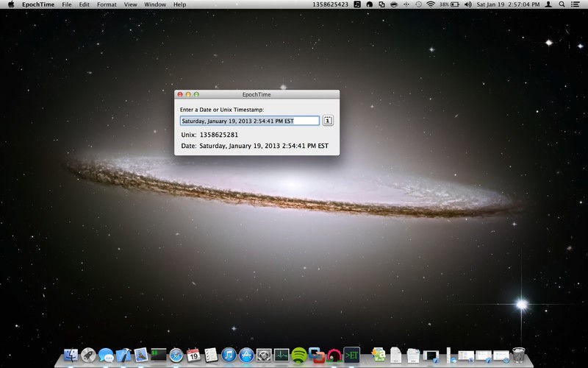Launch Spotify from the Dock
The height and width of the screenshot is (368, 588).
(299, 355)
